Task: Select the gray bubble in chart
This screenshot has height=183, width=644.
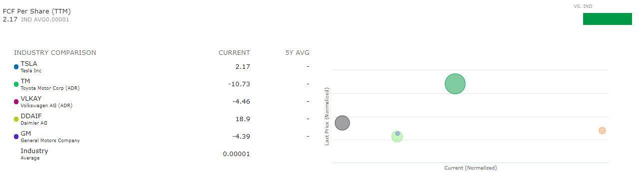Action: click(x=342, y=123)
